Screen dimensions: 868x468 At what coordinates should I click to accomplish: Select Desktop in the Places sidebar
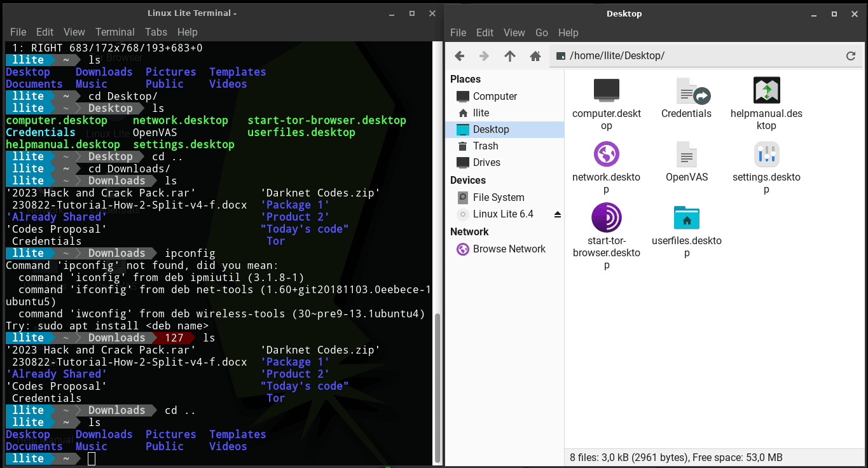click(504, 130)
